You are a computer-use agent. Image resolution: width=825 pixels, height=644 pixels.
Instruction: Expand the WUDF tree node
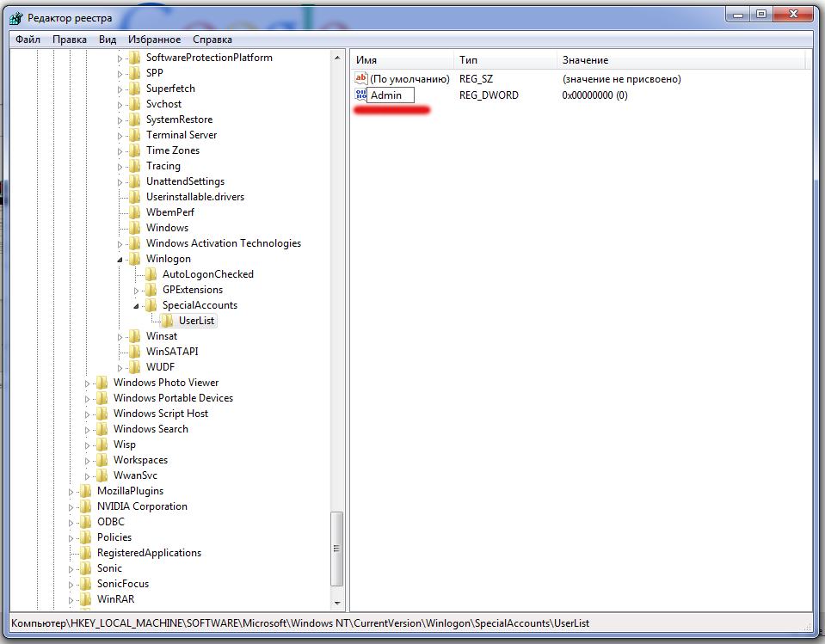[x=120, y=368]
